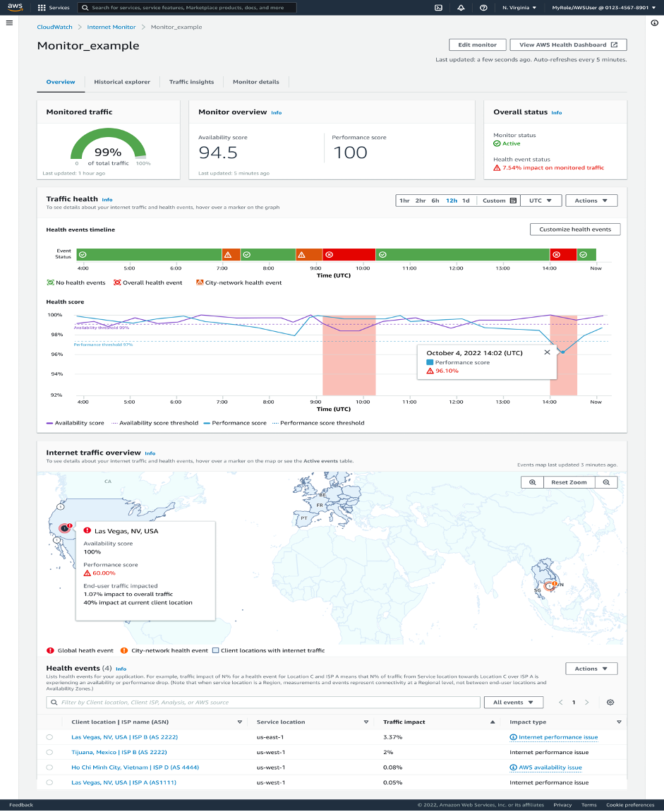Open the left navigation hamburger icon
The height and width of the screenshot is (812, 664).
9,22
